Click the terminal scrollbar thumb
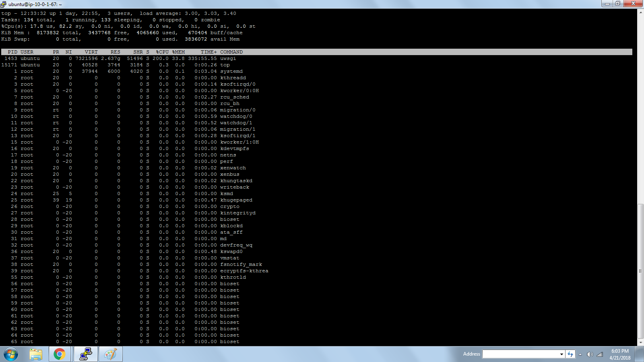The image size is (644, 362). 640,271
